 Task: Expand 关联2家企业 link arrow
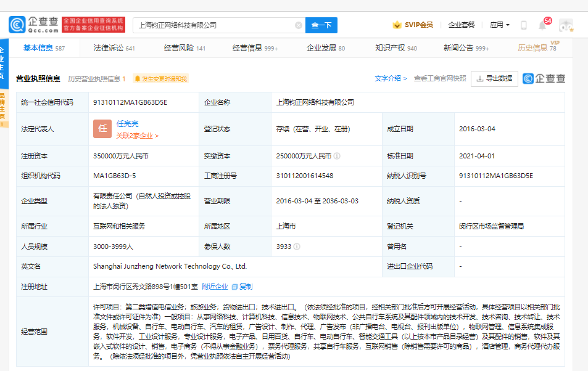[x=157, y=136]
